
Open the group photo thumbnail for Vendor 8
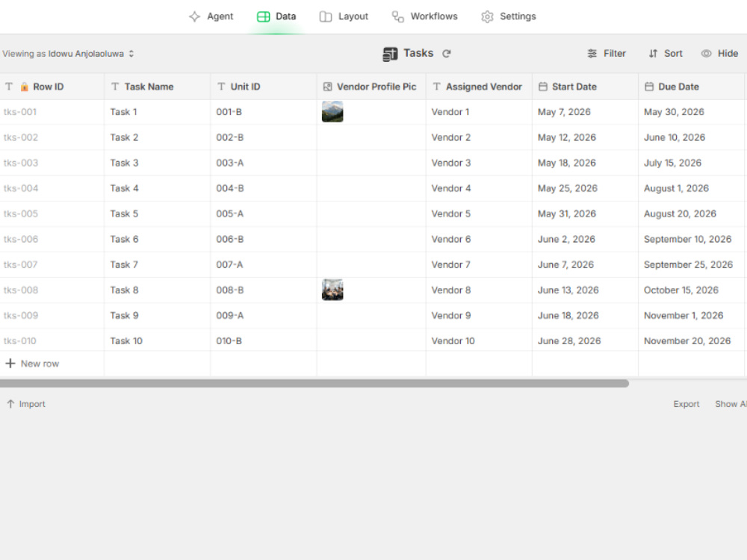[332, 290]
